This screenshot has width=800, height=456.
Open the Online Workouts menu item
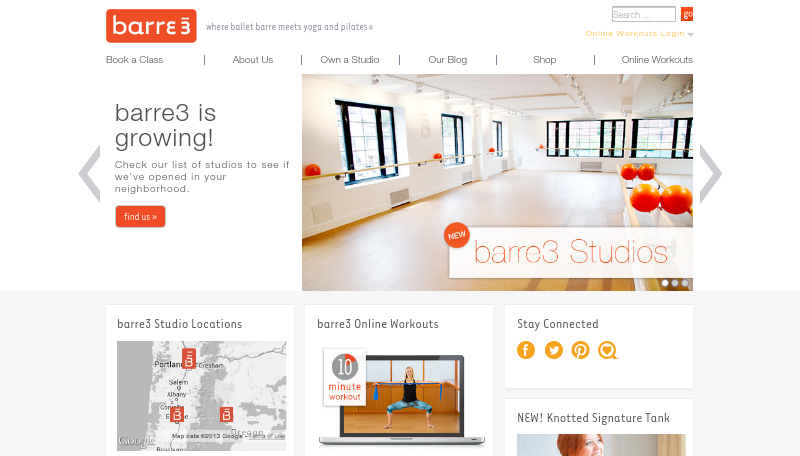pos(657,60)
